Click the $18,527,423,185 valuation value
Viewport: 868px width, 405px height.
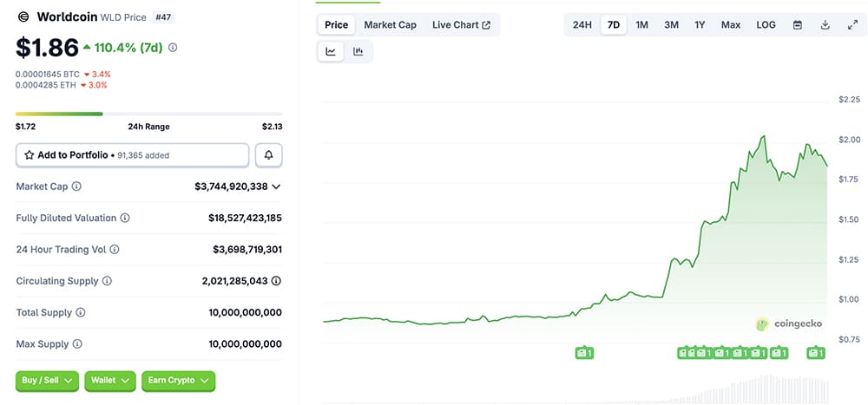246,218
